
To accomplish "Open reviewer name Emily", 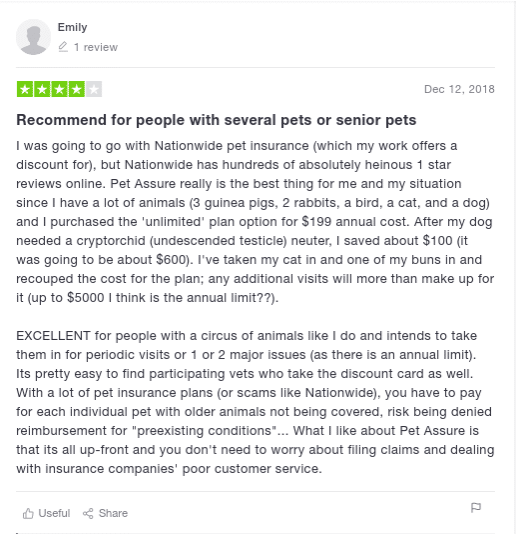I will (72, 27).
